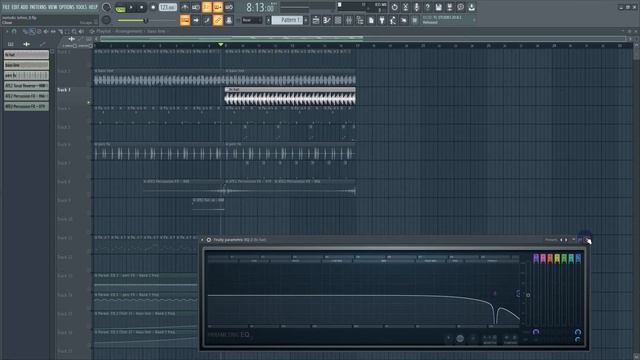Open the FILE menu
Screen dimensions: 640x360
tap(6, 7)
